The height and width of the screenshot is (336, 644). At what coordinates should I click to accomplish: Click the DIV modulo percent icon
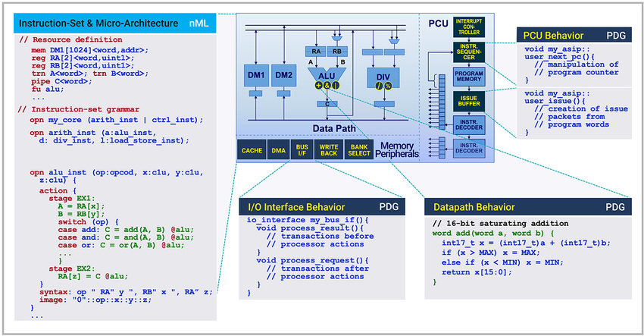click(x=388, y=87)
